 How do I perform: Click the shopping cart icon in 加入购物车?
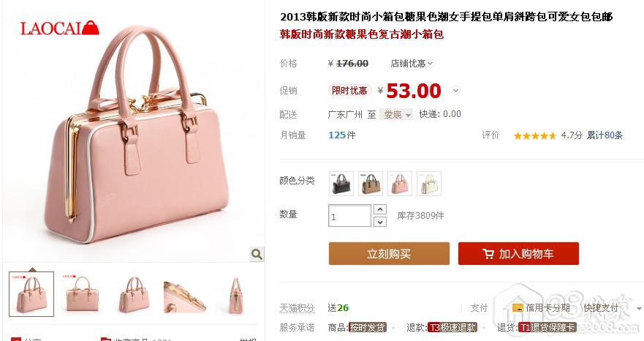pos(488,254)
